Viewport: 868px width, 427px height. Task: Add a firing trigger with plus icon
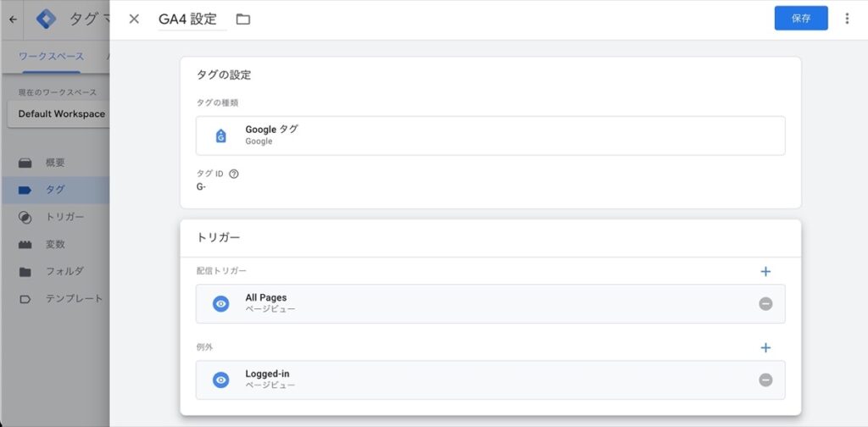tap(765, 272)
